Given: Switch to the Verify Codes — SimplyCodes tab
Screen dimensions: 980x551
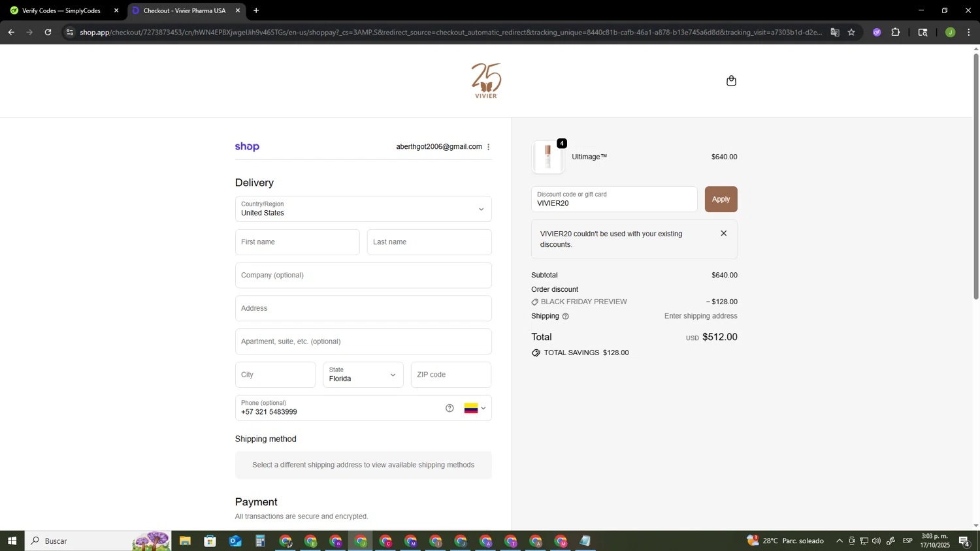Looking at the screenshot, I should pyautogui.click(x=61, y=10).
